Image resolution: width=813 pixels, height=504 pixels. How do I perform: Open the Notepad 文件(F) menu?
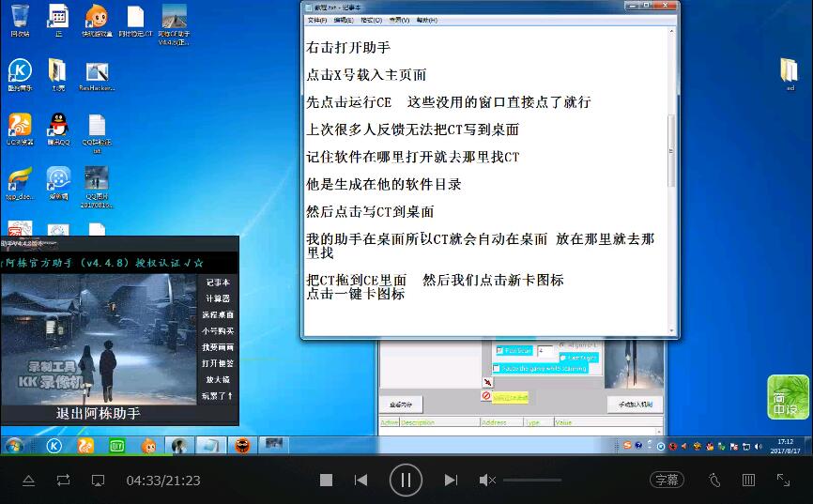(317, 20)
